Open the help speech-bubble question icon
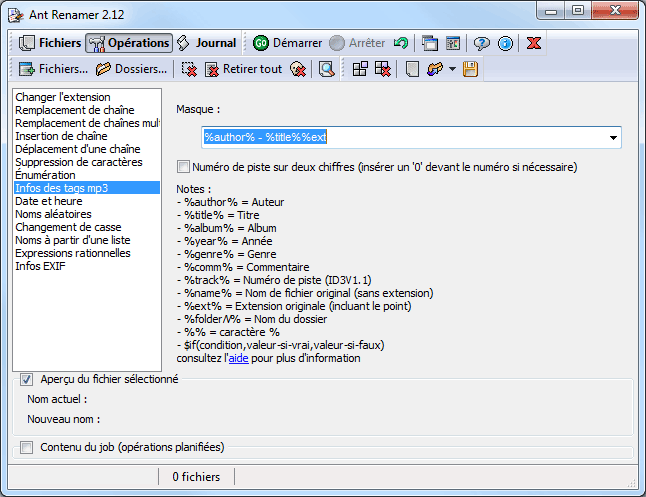The height and width of the screenshot is (497, 646). (x=482, y=43)
